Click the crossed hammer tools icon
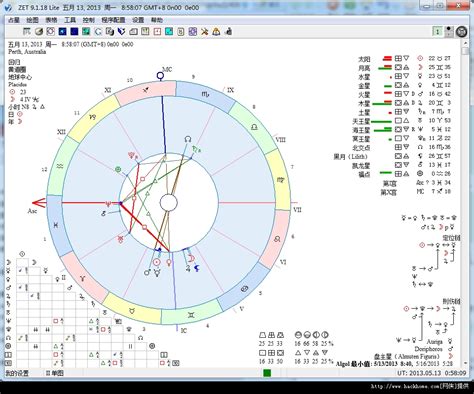Viewport: 474px width, 394px height. tap(204, 32)
